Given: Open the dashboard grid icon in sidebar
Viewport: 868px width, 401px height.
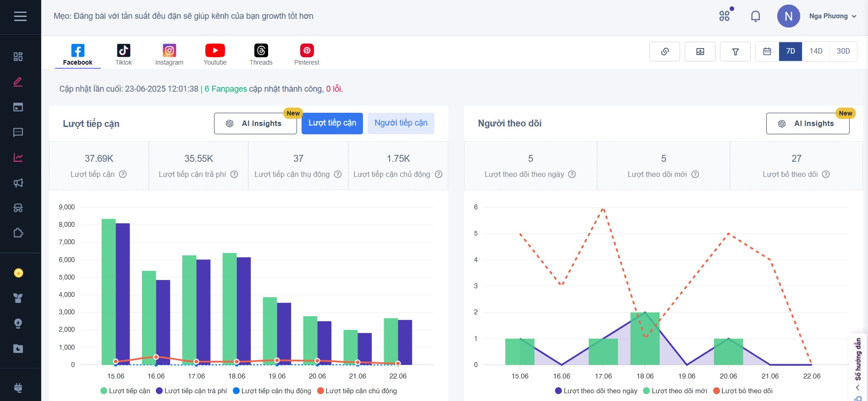Looking at the screenshot, I should 18,57.
